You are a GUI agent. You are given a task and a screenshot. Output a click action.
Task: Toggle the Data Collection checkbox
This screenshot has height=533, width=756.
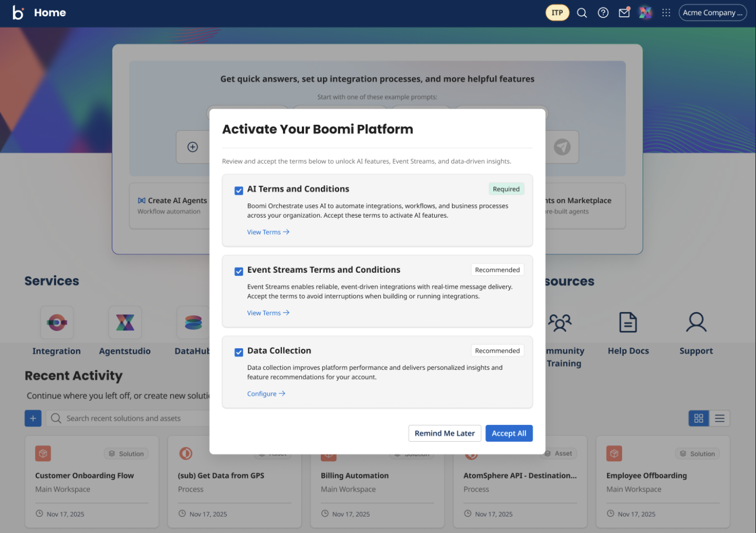click(239, 352)
